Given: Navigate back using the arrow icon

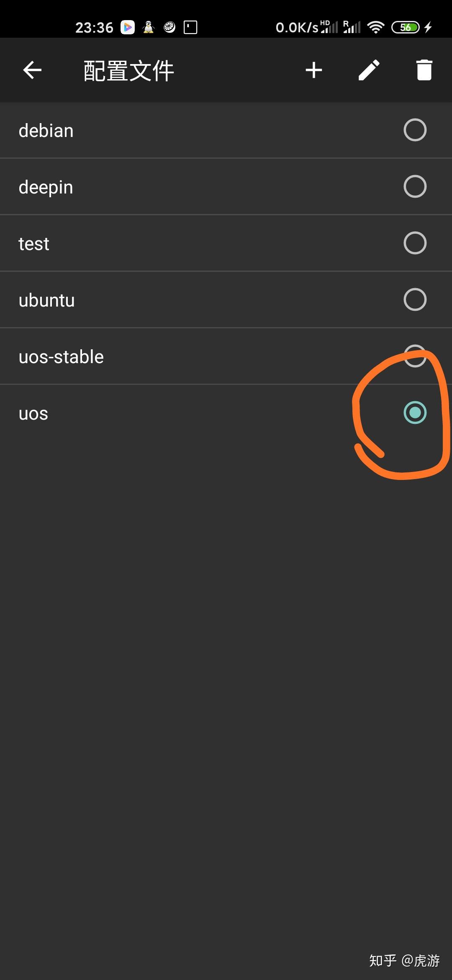Looking at the screenshot, I should [32, 70].
